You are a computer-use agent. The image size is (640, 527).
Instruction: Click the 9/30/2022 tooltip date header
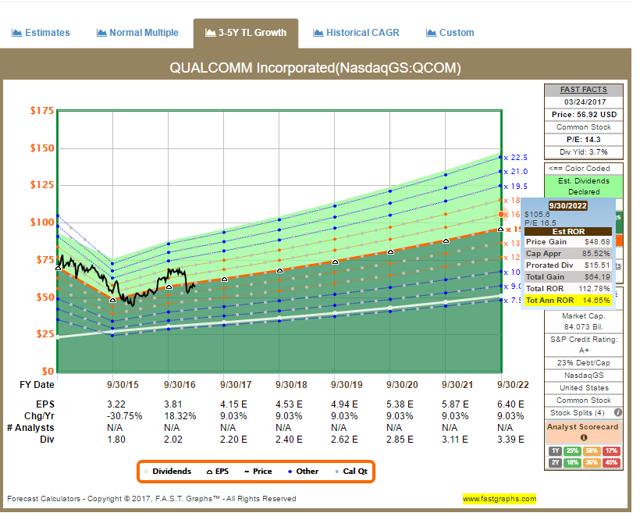coord(568,206)
